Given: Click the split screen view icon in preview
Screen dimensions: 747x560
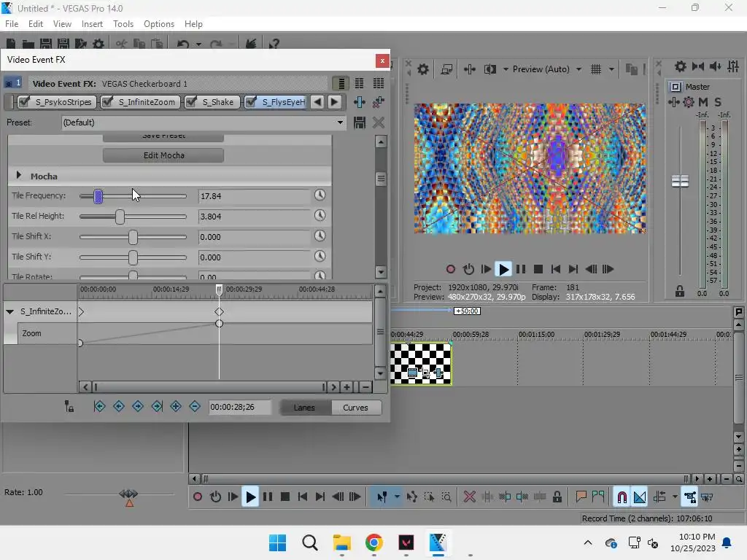Looking at the screenshot, I should (x=490, y=69).
